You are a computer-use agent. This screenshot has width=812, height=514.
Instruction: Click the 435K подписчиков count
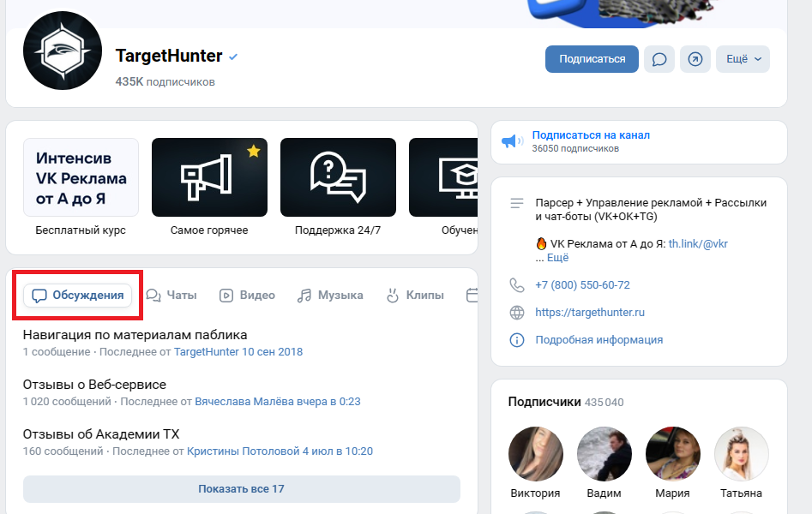click(x=165, y=81)
